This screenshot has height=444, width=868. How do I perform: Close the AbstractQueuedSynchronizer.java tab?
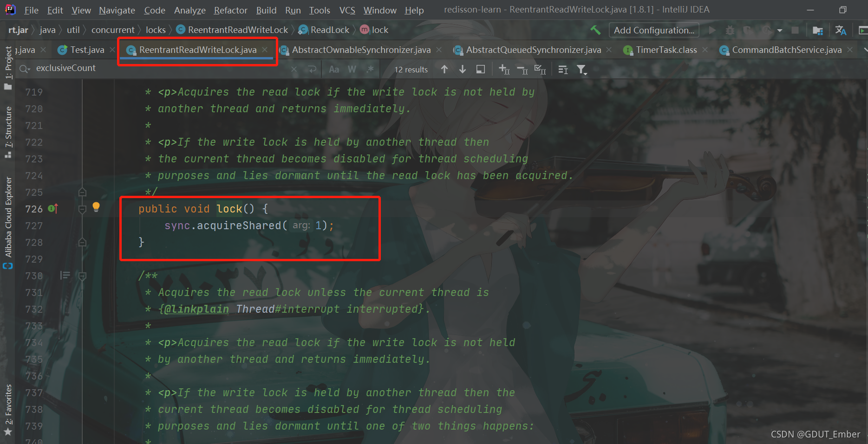pyautogui.click(x=609, y=50)
